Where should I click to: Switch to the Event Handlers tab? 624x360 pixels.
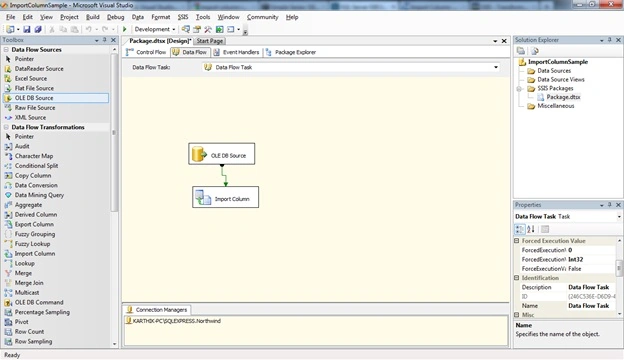pos(236,52)
